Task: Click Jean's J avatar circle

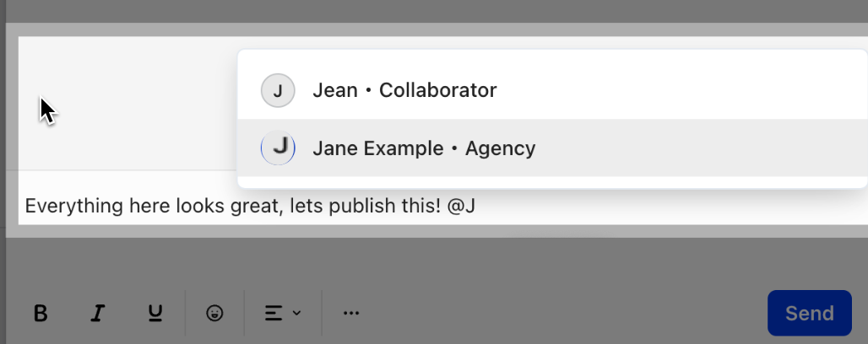Action: [278, 90]
